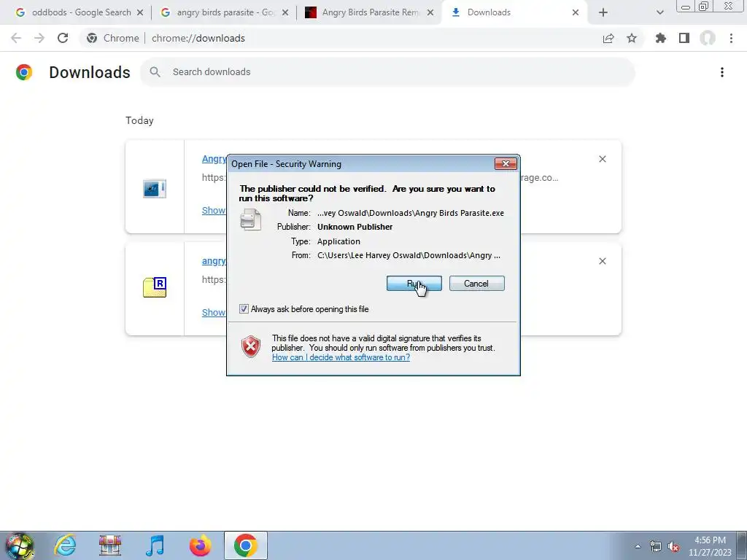Toggle the side panel icon

click(684, 38)
